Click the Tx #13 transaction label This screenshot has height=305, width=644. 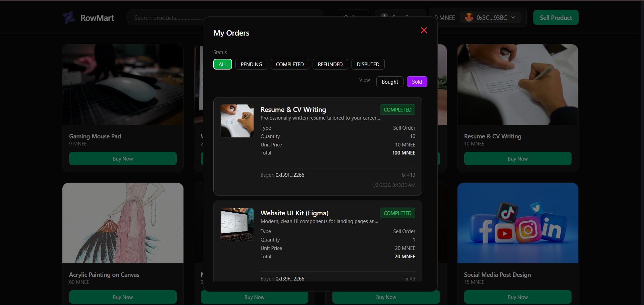click(x=408, y=175)
